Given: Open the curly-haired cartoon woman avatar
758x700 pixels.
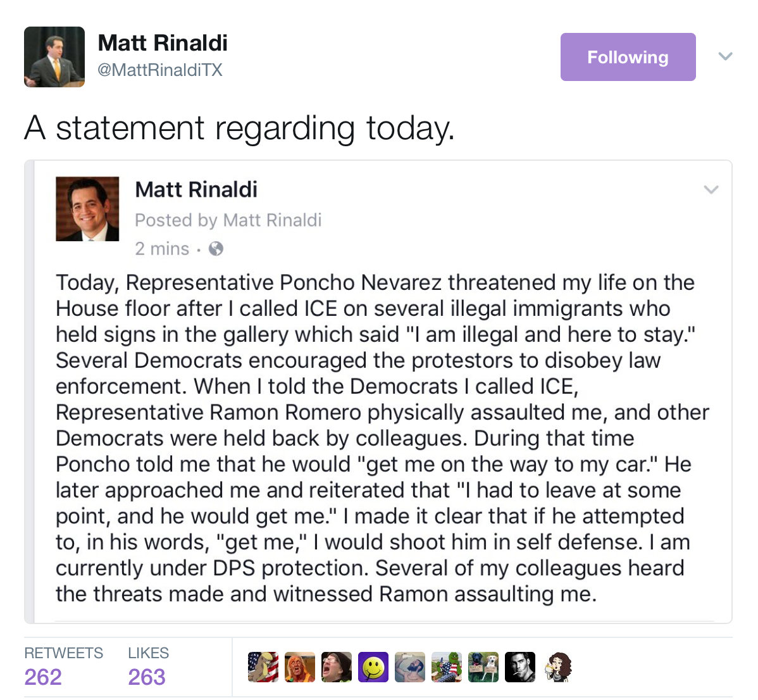Looking at the screenshot, I should coord(557,667).
